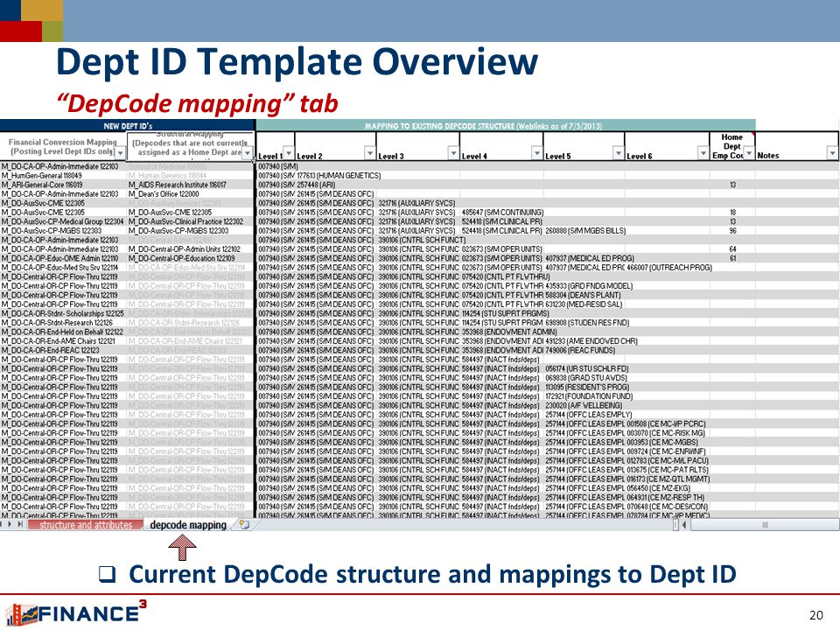840x630 pixels.
Task: Open the Level 6 filter dropdown
Action: 703,153
